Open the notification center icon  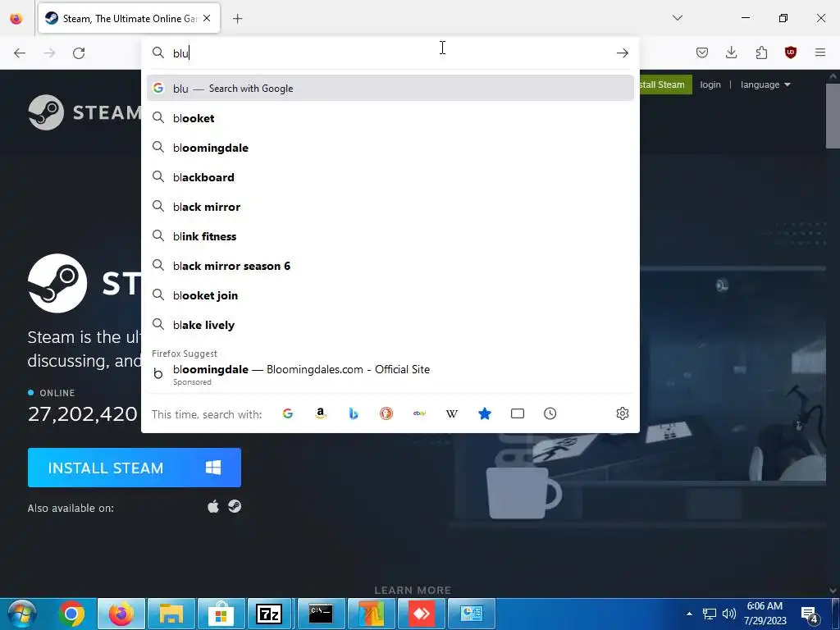coord(809,614)
